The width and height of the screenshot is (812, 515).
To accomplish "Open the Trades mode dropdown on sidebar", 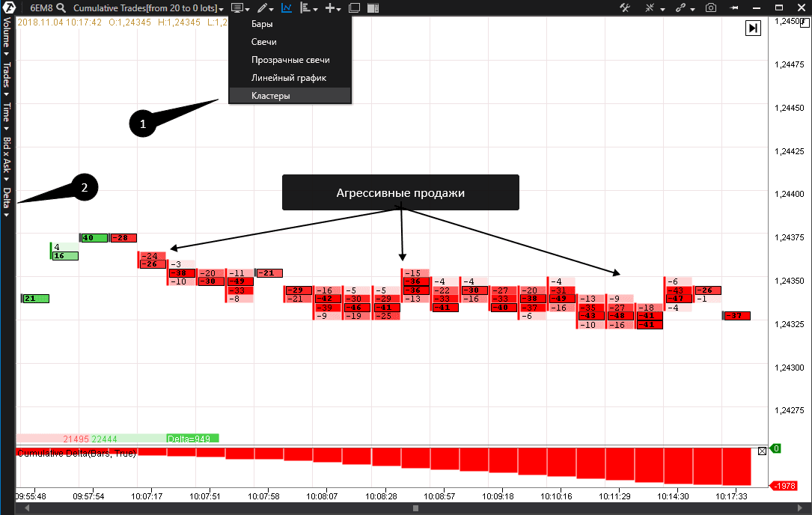I will (7, 79).
